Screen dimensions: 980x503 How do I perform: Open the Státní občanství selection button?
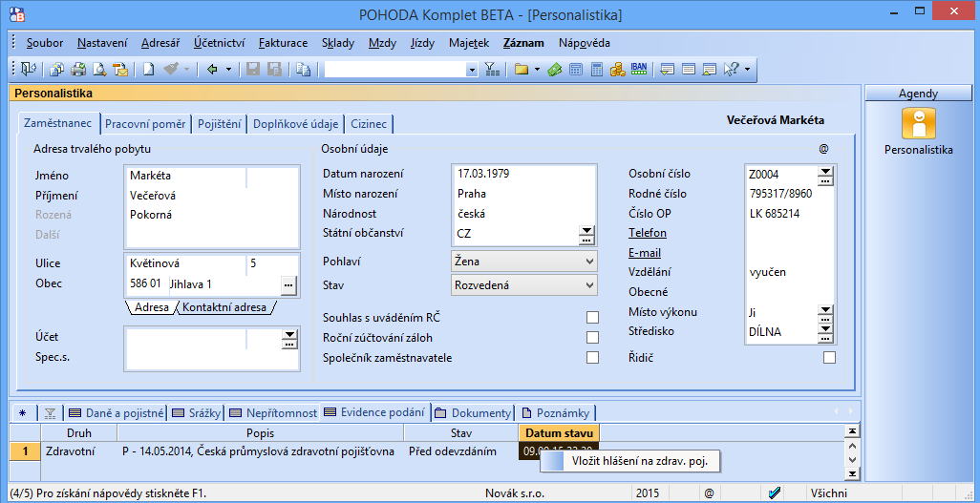586,234
